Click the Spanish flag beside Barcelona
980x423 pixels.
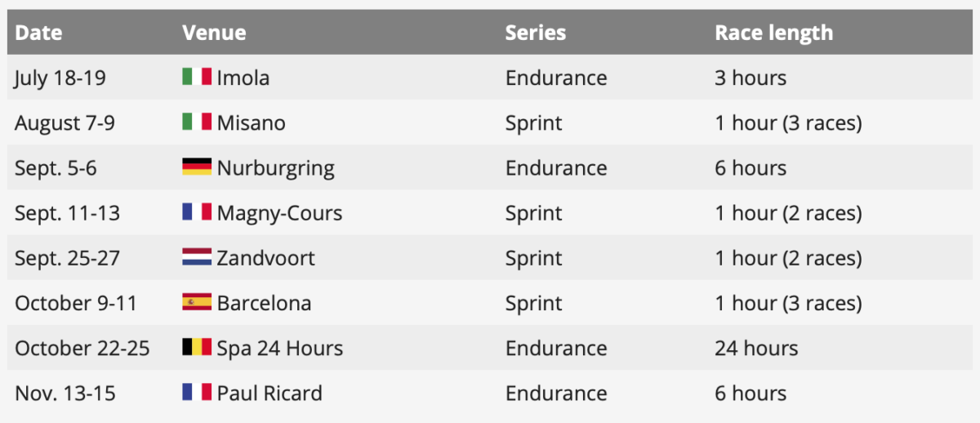197,303
